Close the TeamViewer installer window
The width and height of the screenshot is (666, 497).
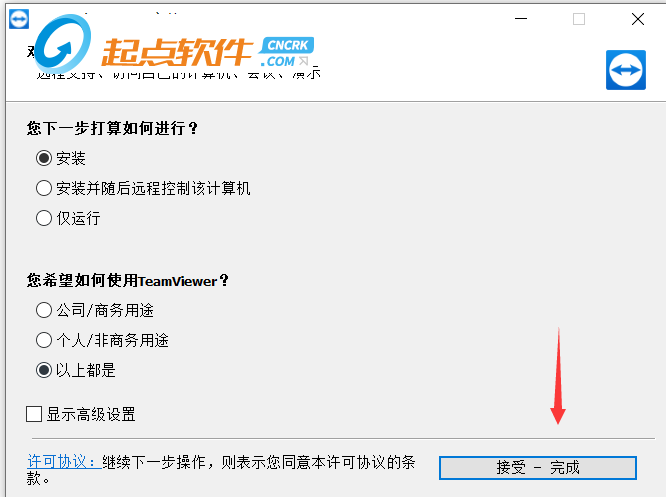(638, 19)
